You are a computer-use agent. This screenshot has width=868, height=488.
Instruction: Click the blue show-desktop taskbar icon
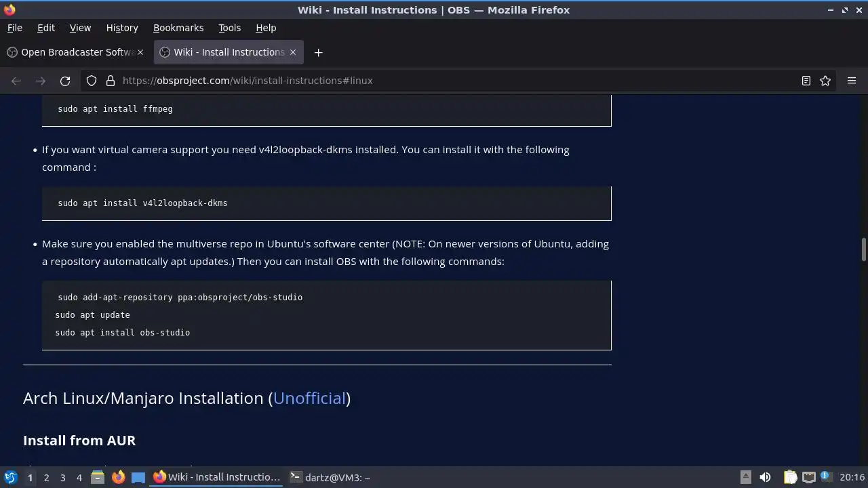point(138,477)
